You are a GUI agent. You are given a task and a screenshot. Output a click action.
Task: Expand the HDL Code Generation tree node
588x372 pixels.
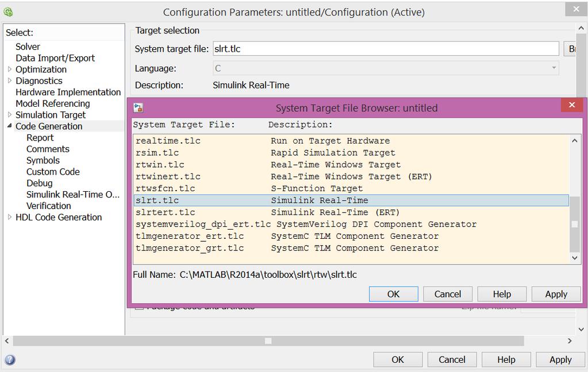[10, 217]
